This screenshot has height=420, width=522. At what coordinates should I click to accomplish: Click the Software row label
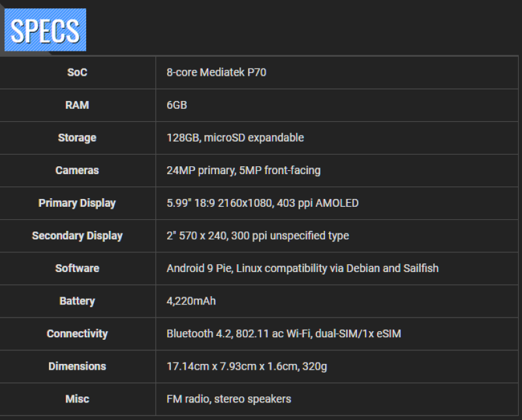[77, 268]
